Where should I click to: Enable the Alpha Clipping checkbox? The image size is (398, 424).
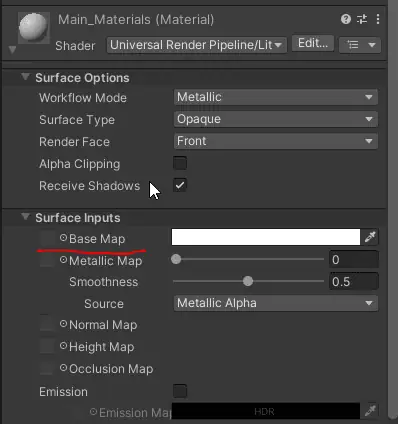point(180,163)
